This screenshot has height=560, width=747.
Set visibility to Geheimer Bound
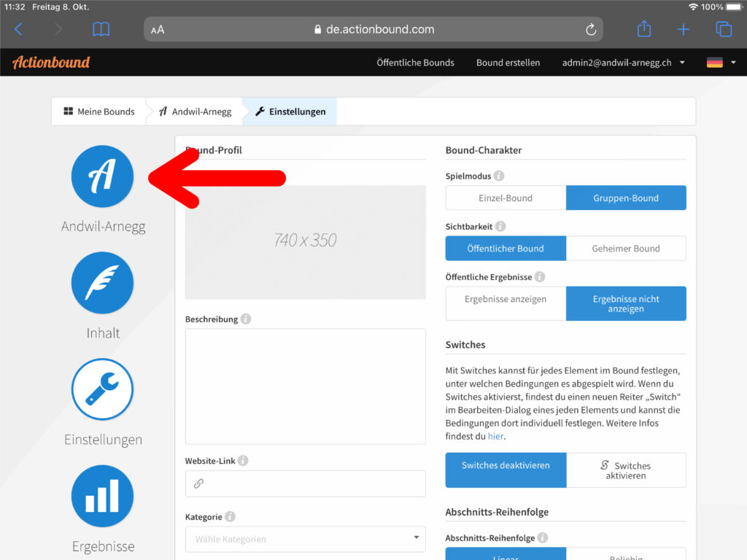pyautogui.click(x=626, y=249)
